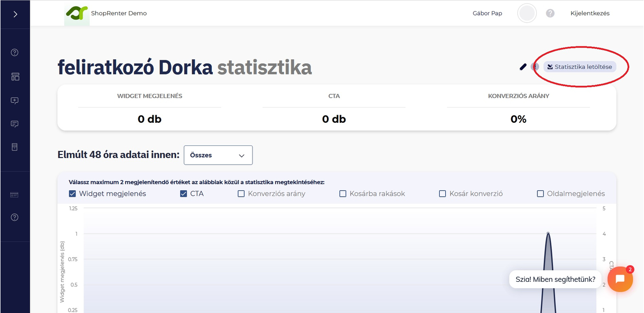The image size is (644, 313).
Task: Open the pencil edit icon near statistics title
Action: click(523, 66)
